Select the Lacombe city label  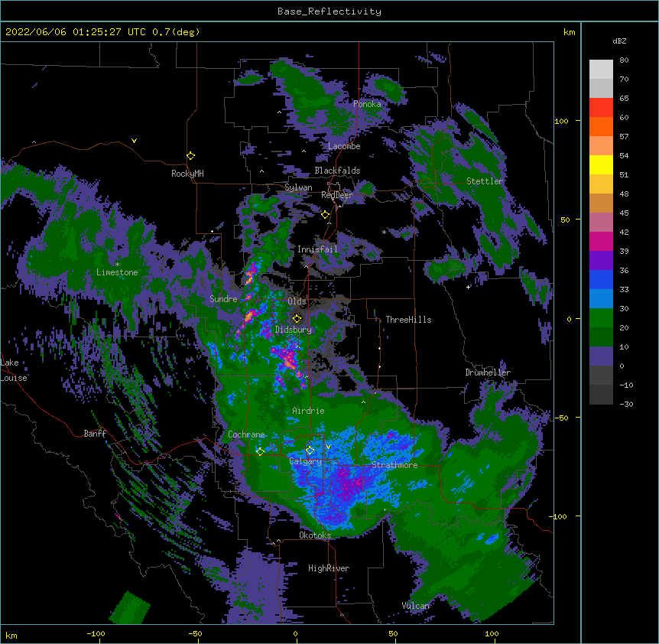(x=344, y=146)
